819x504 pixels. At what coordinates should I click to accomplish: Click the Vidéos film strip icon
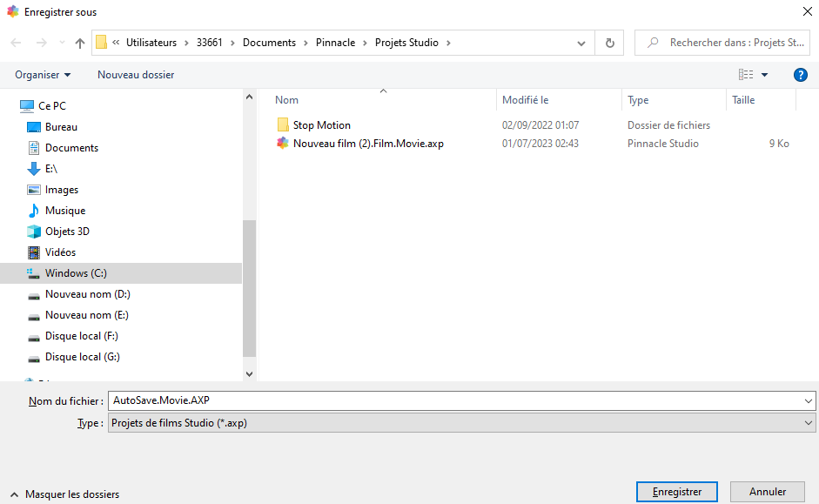33,252
